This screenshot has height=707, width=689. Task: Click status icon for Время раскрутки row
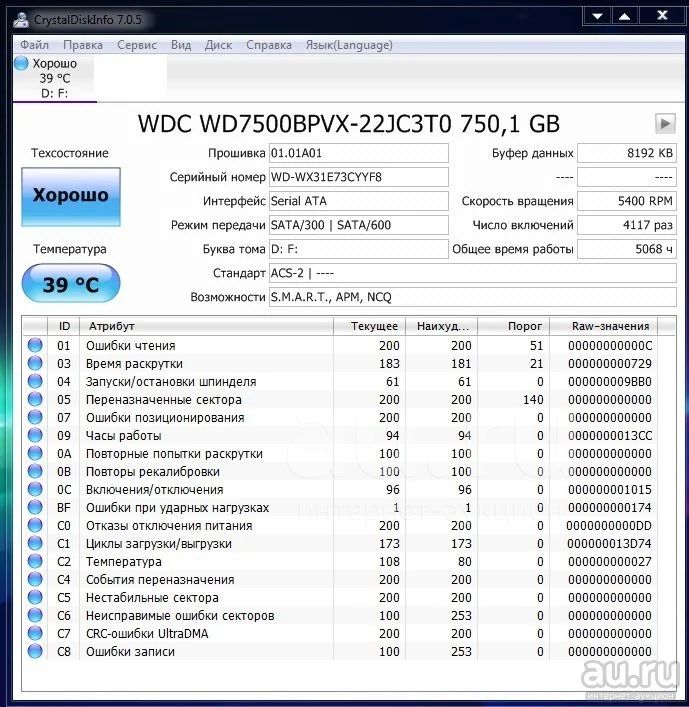pos(35,363)
